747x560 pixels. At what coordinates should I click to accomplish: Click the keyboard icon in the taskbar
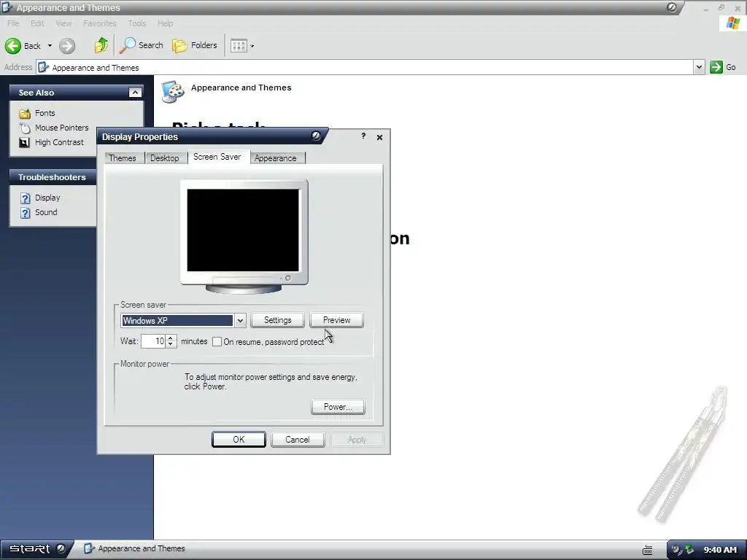[648, 551]
